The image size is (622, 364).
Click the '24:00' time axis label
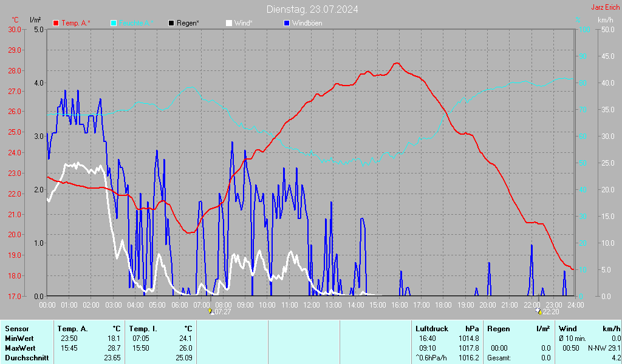pos(576,305)
